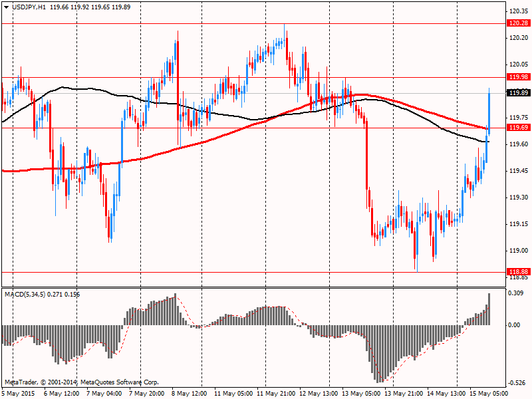
Task: Select the 120.20 price scale value
Action: pos(519,38)
